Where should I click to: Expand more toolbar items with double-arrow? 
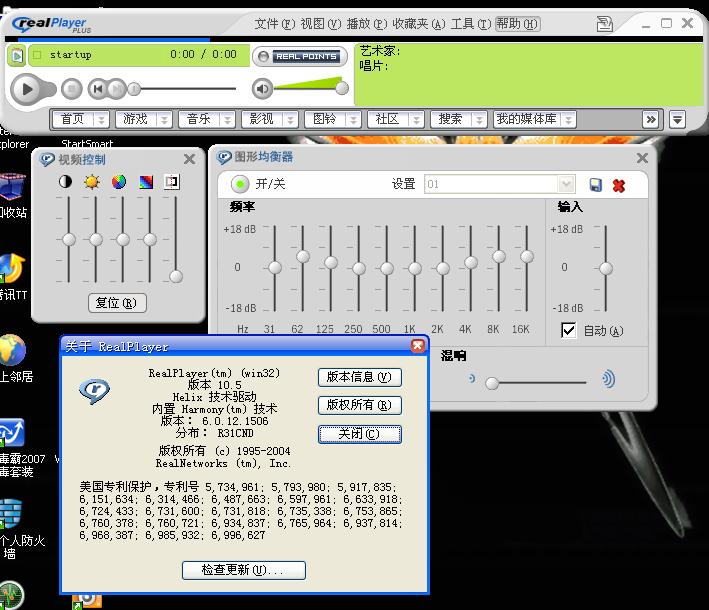[x=651, y=119]
